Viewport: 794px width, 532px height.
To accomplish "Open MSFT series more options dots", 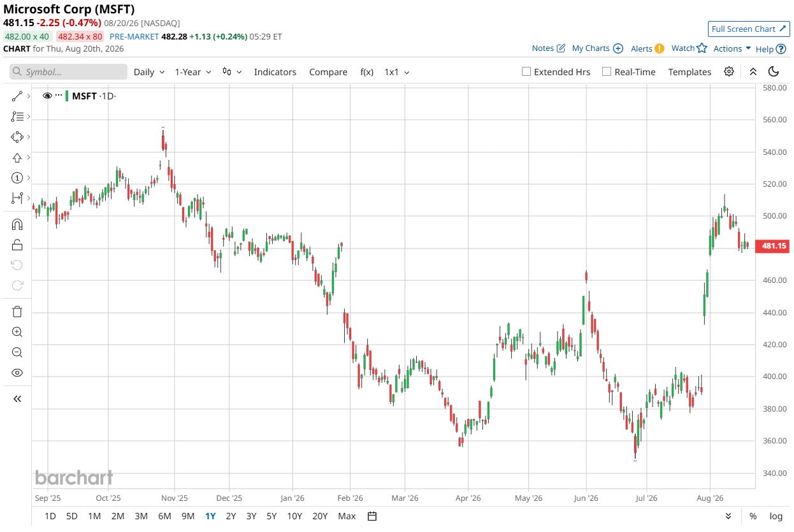I will point(59,96).
